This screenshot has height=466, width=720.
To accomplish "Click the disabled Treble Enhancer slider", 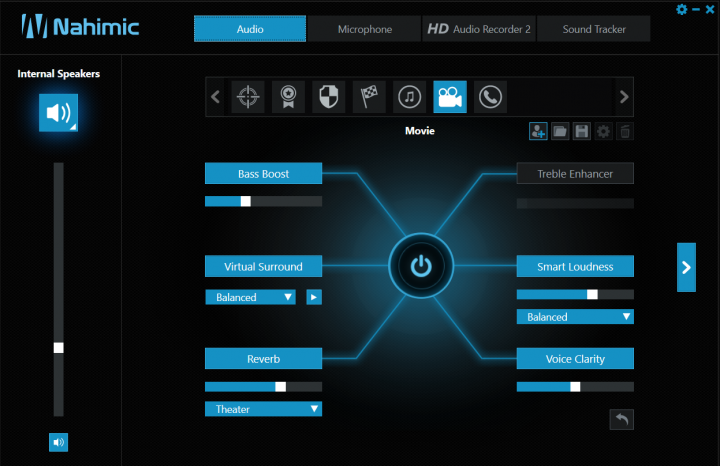I will pos(575,203).
